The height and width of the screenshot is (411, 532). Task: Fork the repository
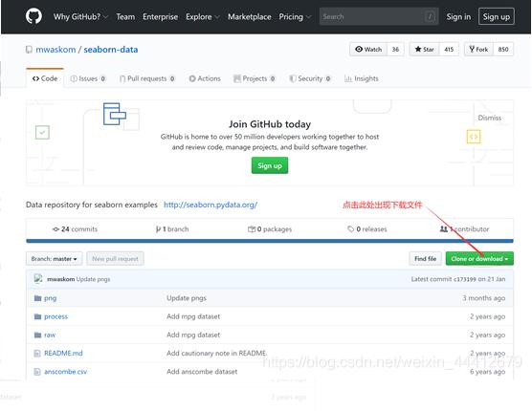[478, 50]
